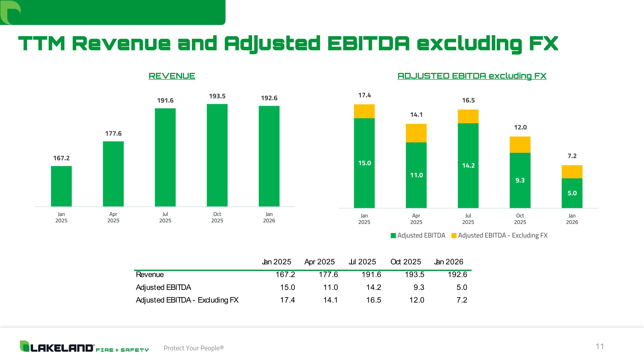The height and width of the screenshot is (362, 644).
Task: Click the ADJUSTED EBITDA excluding FX heading
Action: click(472, 76)
